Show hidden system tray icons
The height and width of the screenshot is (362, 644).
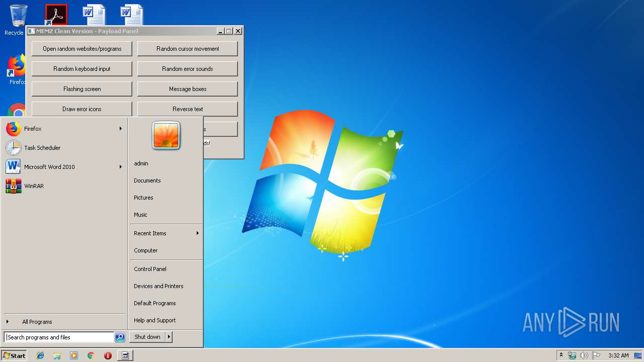pos(561,355)
